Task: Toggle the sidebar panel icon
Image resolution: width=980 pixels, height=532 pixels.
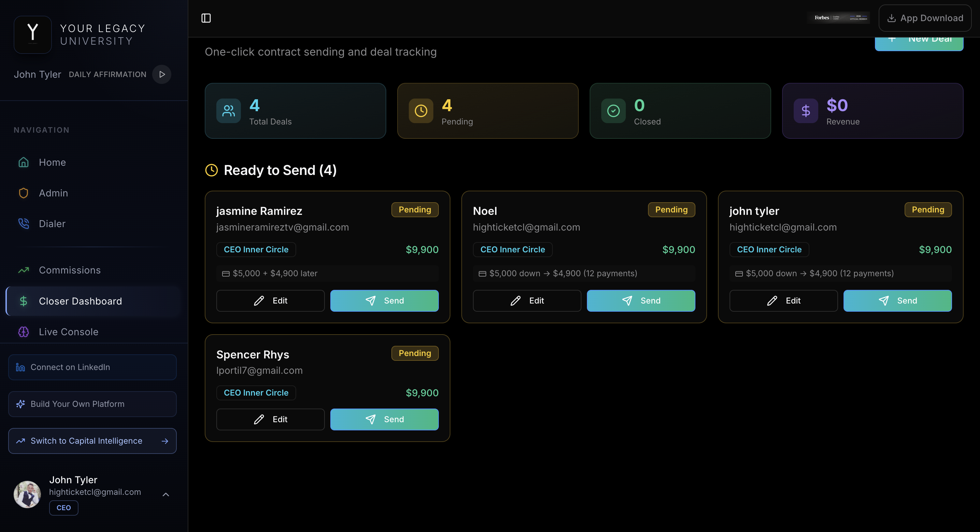Action: click(206, 18)
